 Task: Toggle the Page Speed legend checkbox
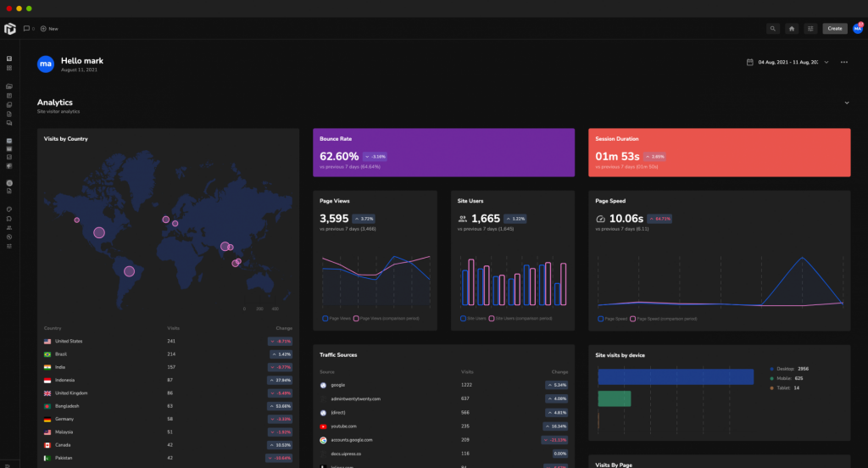tap(601, 319)
